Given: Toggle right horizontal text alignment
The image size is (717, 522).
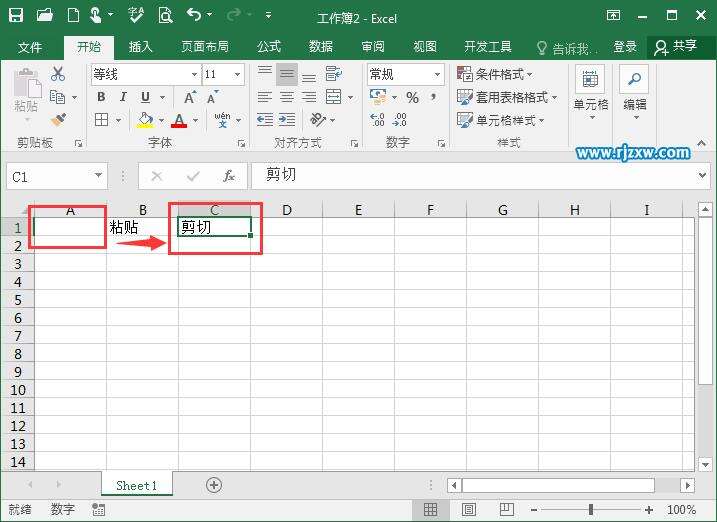Looking at the screenshot, I should pyautogui.click(x=309, y=97).
